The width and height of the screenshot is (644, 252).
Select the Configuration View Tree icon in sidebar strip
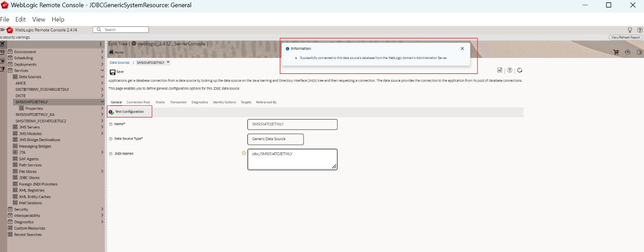2,52
